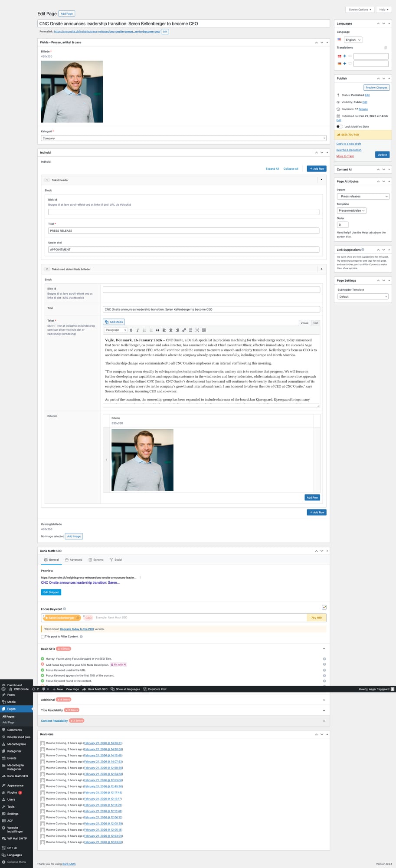Click the Under titel field with APPOINTMENT
The image size is (396, 868).
click(183, 250)
